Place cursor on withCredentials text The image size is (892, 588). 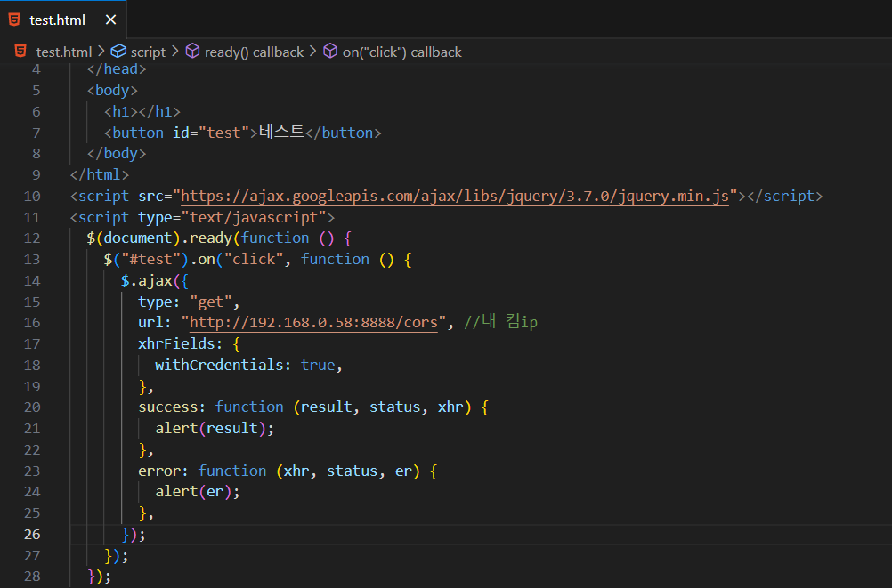[219, 365]
